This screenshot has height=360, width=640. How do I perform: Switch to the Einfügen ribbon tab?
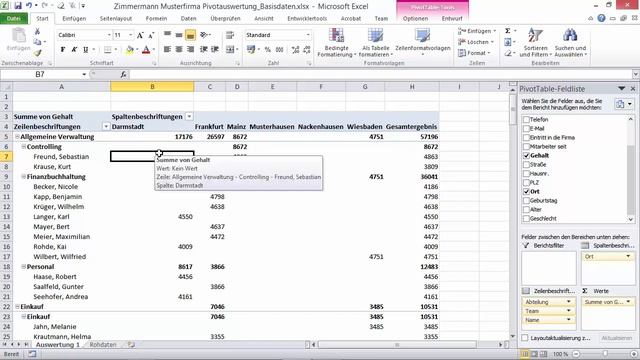pos(74,18)
